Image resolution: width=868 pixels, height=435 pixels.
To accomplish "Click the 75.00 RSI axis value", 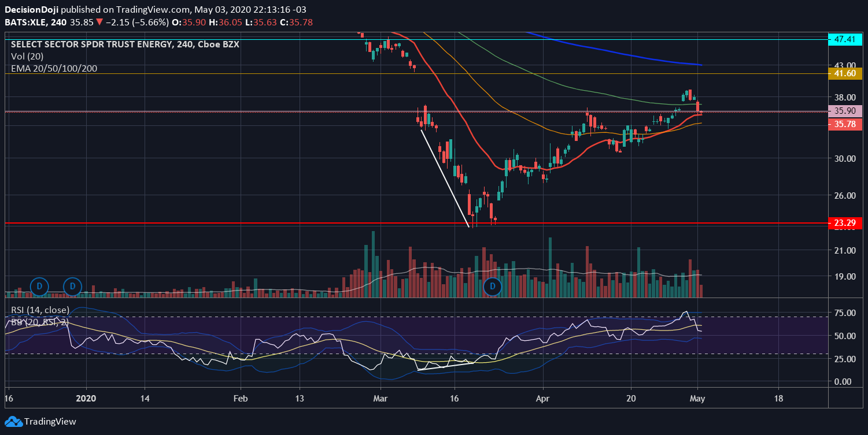I will [x=845, y=313].
